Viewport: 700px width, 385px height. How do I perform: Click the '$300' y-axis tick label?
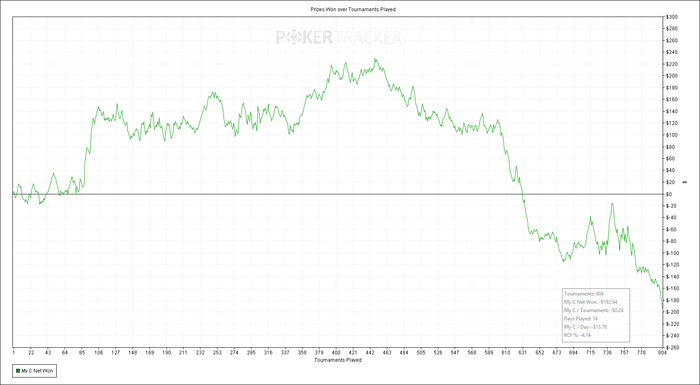[672, 17]
